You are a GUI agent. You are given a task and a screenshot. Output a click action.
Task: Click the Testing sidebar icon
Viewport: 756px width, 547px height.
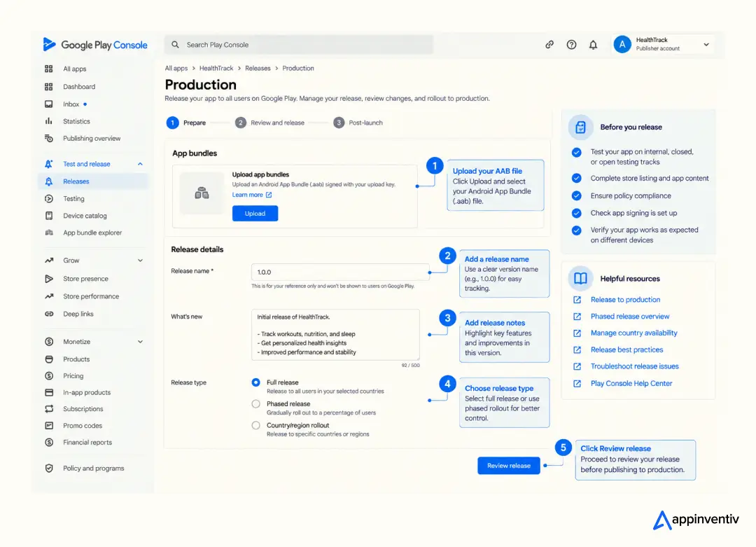point(49,199)
